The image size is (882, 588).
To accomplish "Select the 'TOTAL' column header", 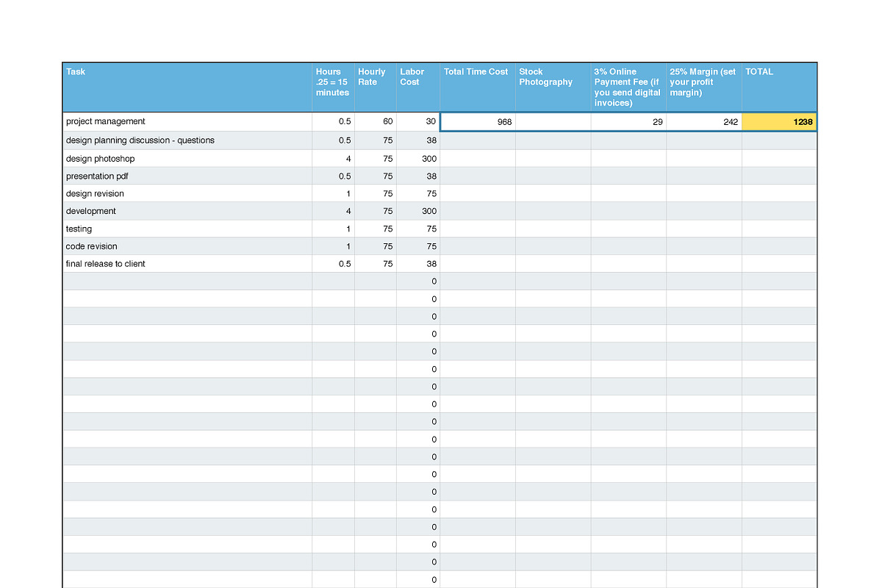I will tap(780, 87).
